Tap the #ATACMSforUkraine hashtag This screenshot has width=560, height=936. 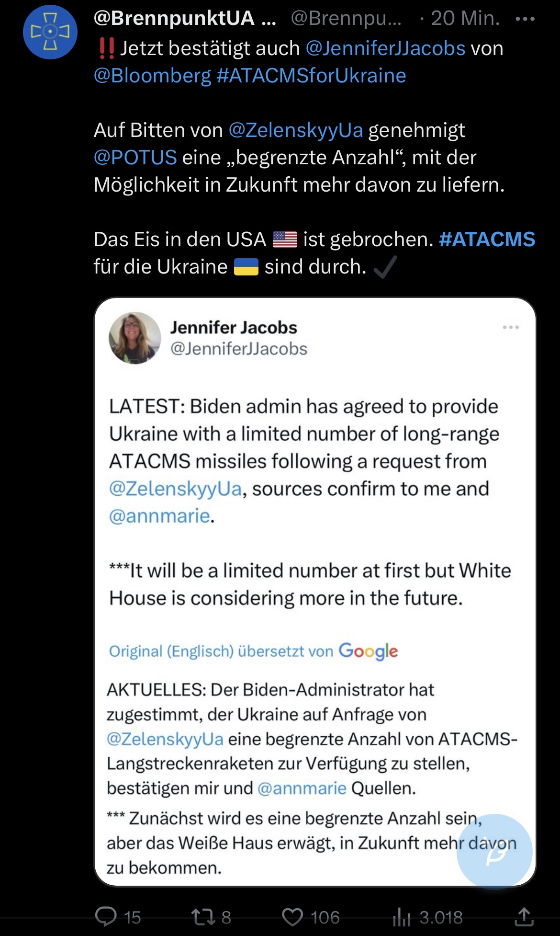pyautogui.click(x=311, y=76)
